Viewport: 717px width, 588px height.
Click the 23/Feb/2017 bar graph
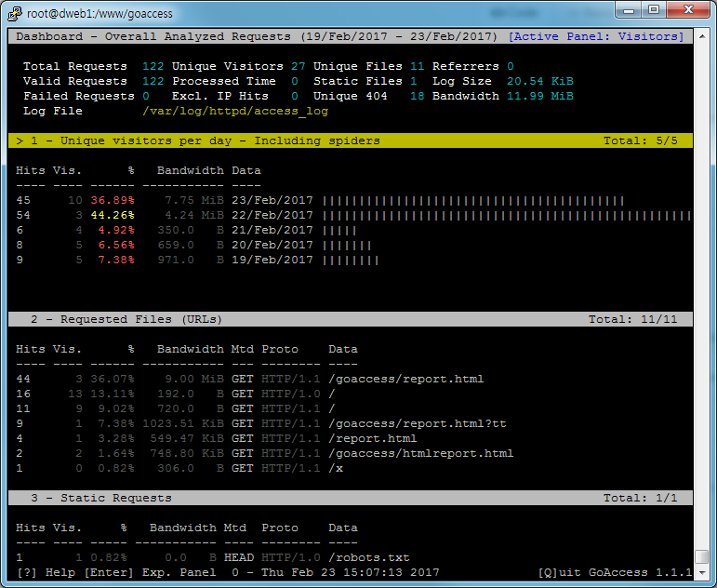[x=473, y=200]
